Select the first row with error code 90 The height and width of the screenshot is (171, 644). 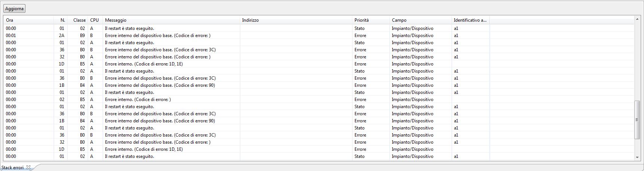point(319,85)
